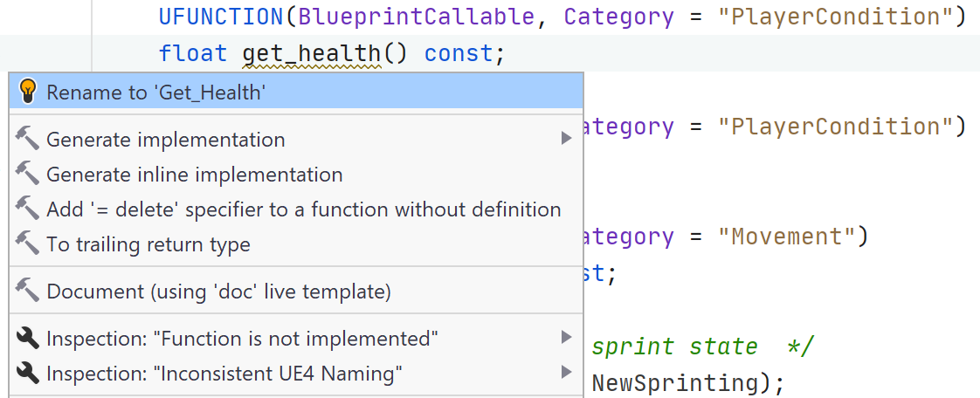
Task: Click the BlueprintCallable specifier in top line
Action: 417,17
